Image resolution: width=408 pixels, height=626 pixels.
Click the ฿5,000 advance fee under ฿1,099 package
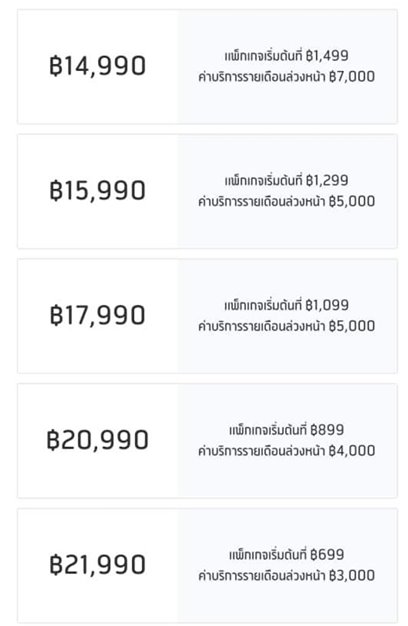(x=287, y=326)
